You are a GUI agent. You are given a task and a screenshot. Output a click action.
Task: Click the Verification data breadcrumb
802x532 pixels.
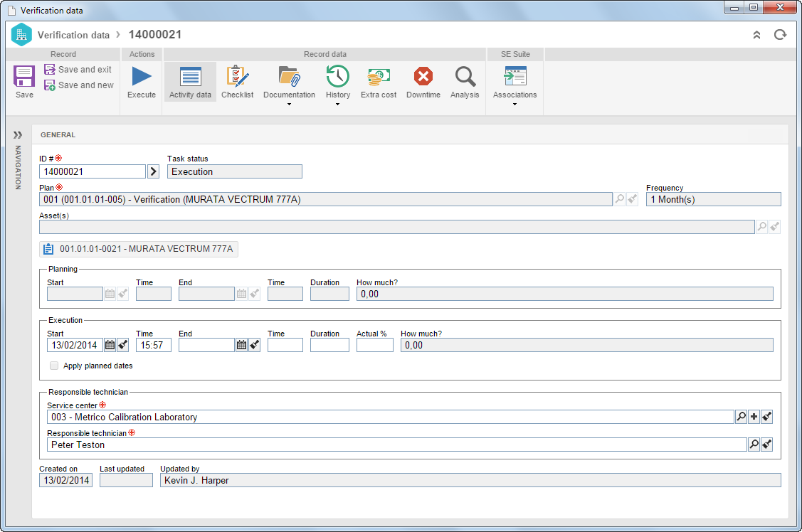[x=74, y=35]
